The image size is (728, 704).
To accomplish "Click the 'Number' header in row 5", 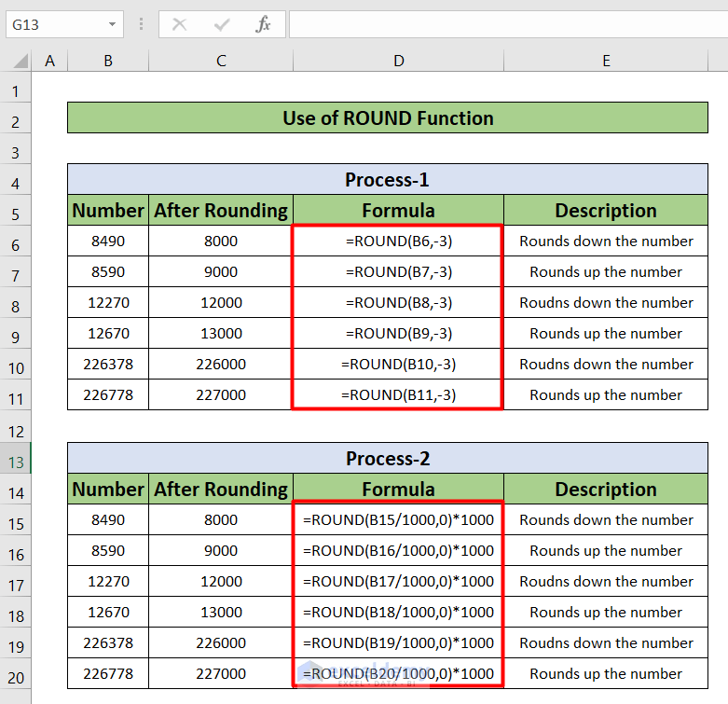I will pyautogui.click(x=108, y=211).
